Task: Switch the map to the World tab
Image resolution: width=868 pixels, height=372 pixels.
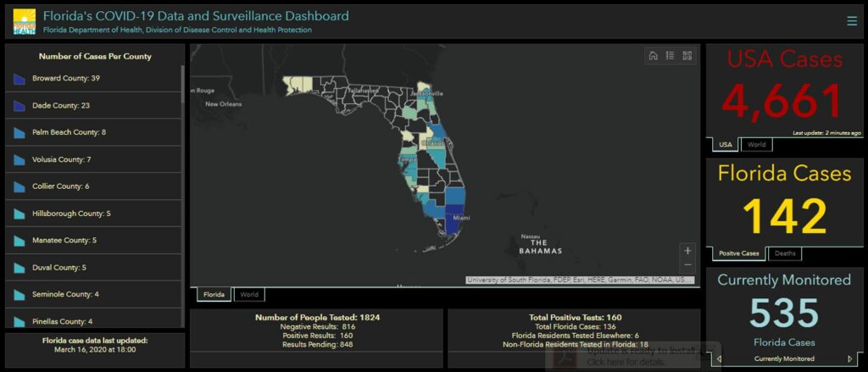Action: [x=249, y=295]
